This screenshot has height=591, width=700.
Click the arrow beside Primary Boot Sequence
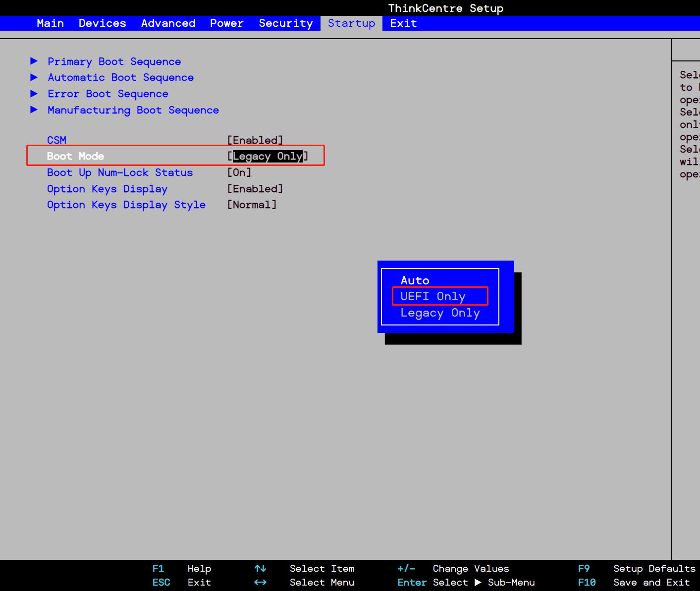(34, 61)
